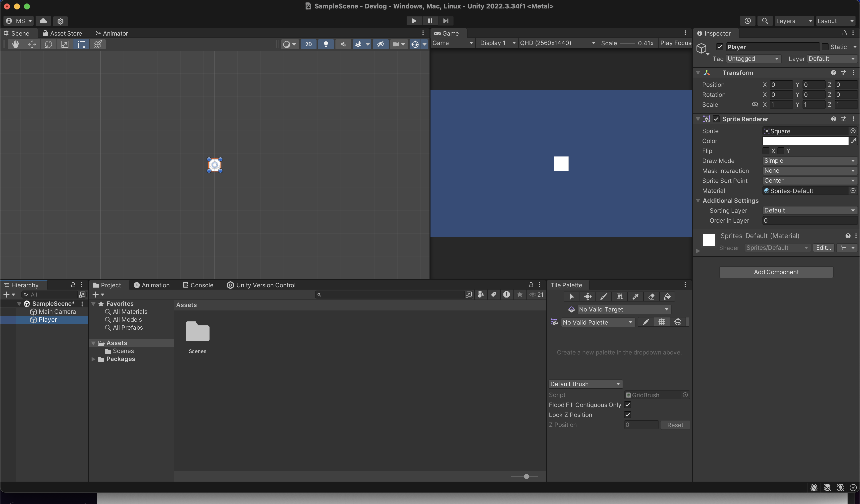Expand the Packages folder

coord(93,359)
